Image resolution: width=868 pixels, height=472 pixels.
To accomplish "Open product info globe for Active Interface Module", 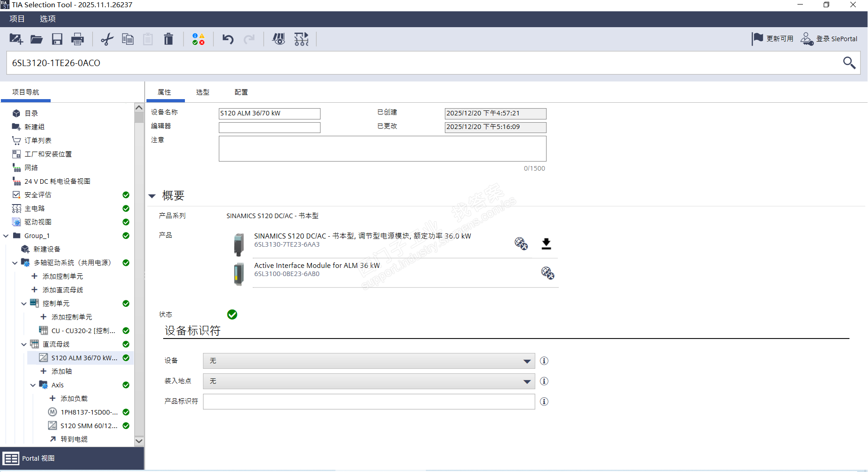I will pos(547,273).
